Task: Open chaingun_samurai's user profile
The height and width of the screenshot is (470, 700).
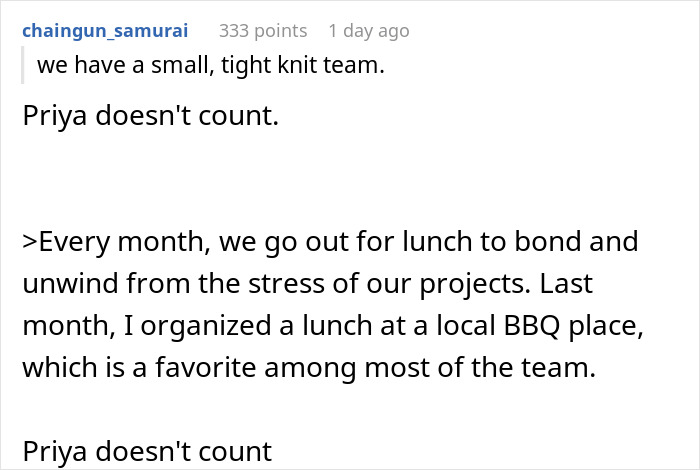Action: pos(104,31)
